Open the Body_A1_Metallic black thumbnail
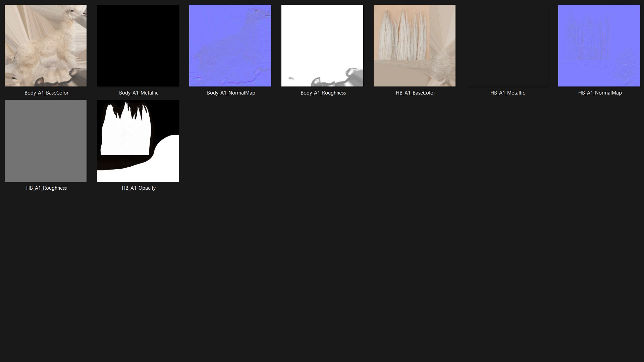Screen dimensions: 644x362 tap(138, 46)
